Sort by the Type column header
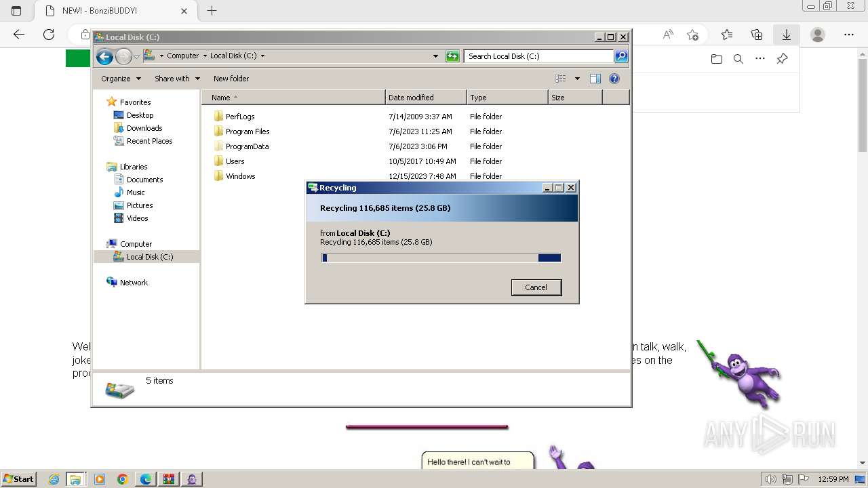The width and height of the screenshot is (868, 488). coord(507,98)
